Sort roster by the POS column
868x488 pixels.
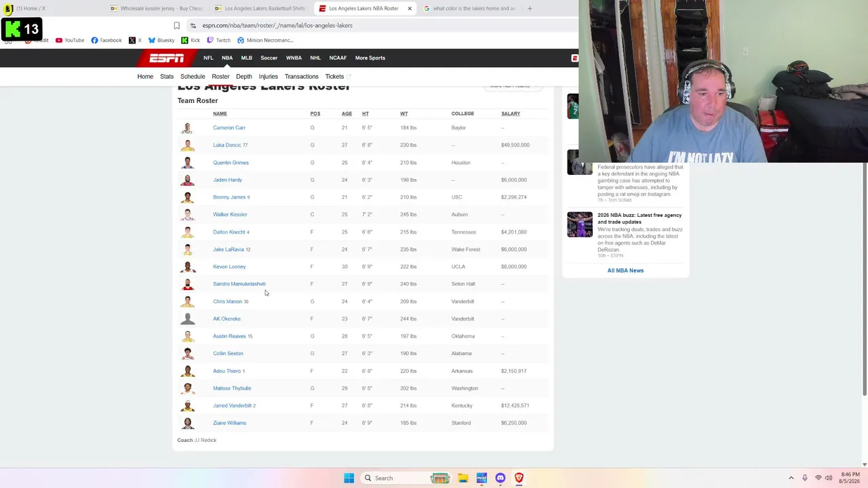coord(315,114)
